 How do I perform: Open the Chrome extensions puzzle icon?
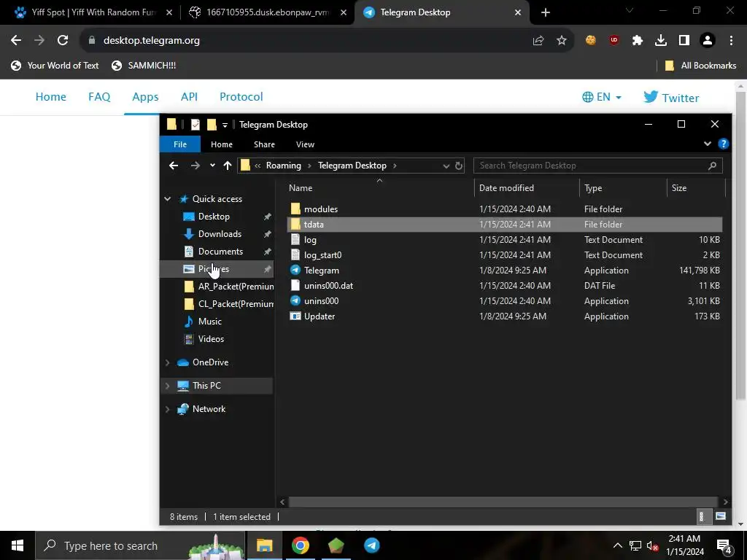pos(637,41)
